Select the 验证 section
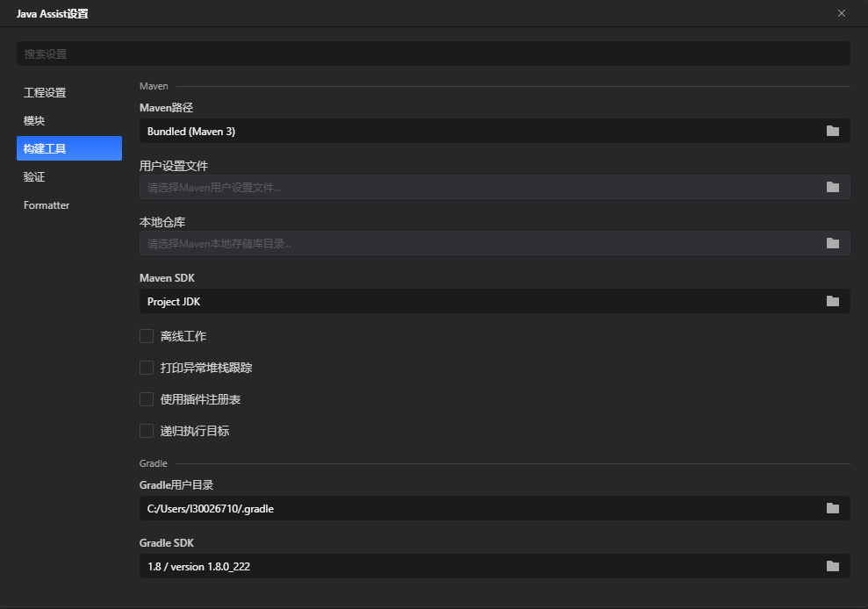The height and width of the screenshot is (609, 868). click(32, 176)
